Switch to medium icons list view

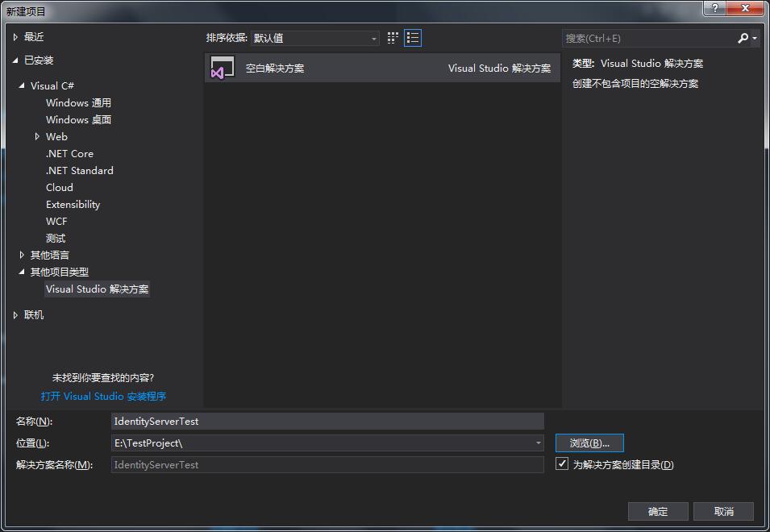point(413,38)
